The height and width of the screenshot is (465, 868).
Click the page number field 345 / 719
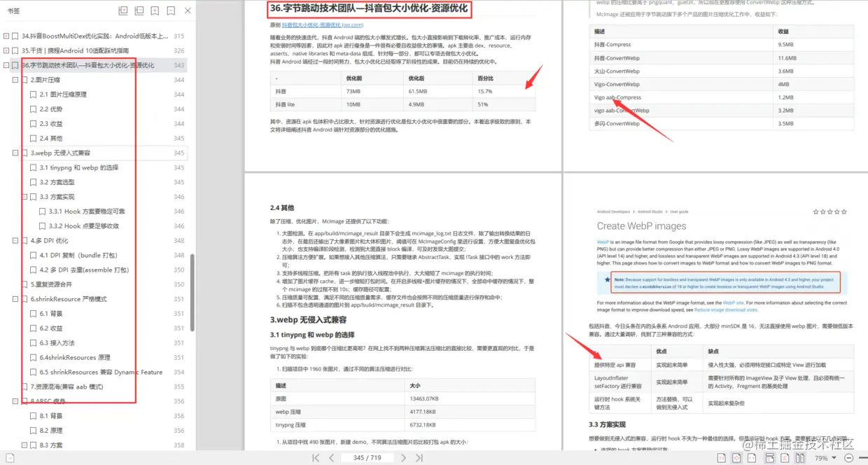tap(367, 458)
